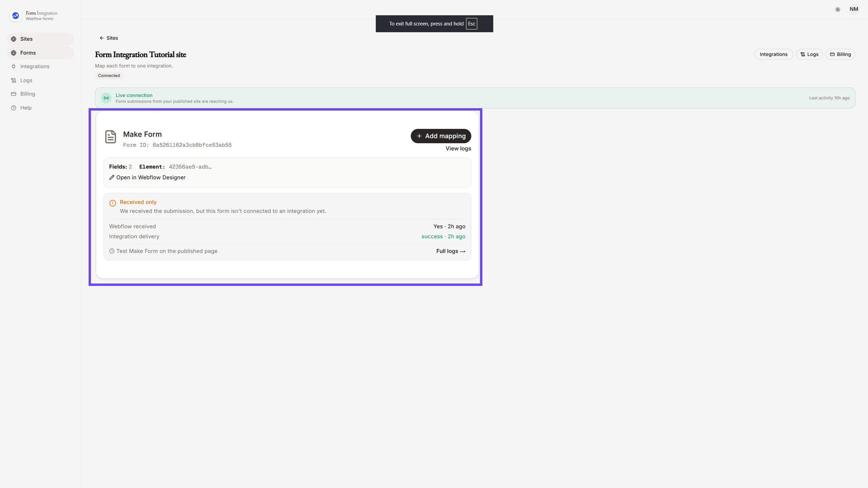
Task: Click the Sites globe icon in sidebar
Action: pos(14,39)
